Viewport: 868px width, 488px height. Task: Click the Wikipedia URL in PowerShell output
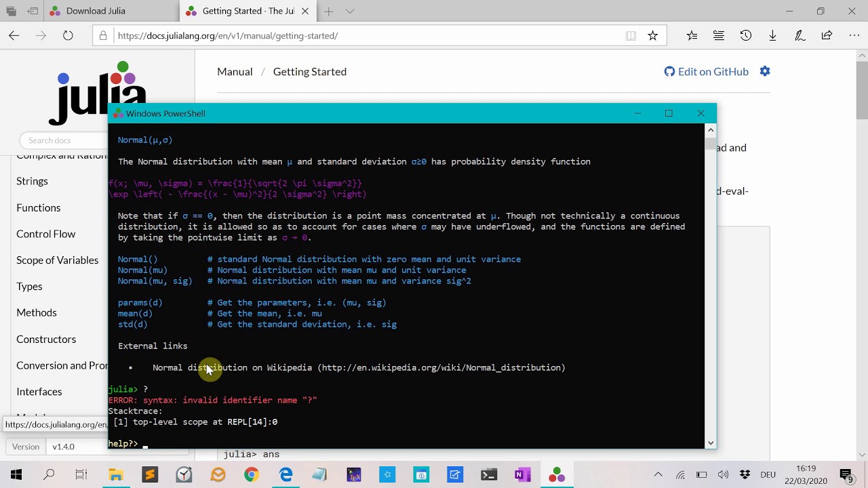tap(441, 368)
